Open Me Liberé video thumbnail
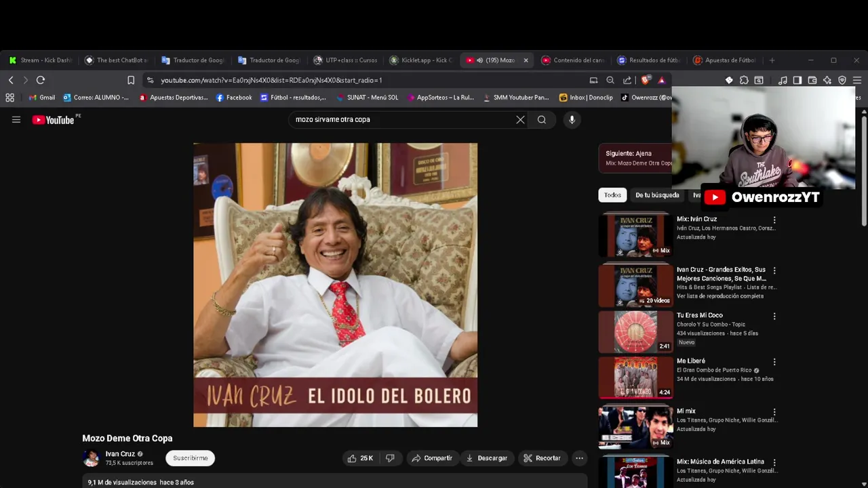The image size is (868, 488). pyautogui.click(x=635, y=378)
